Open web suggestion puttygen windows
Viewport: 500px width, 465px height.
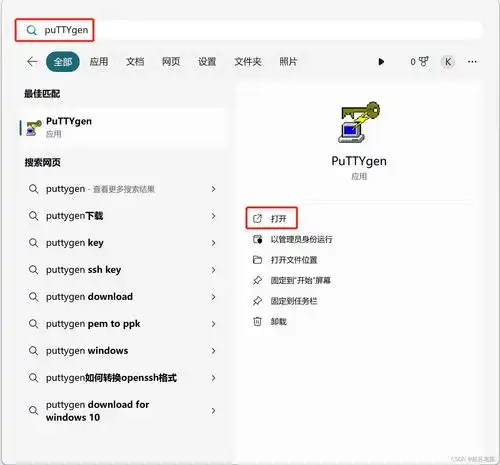123,351
